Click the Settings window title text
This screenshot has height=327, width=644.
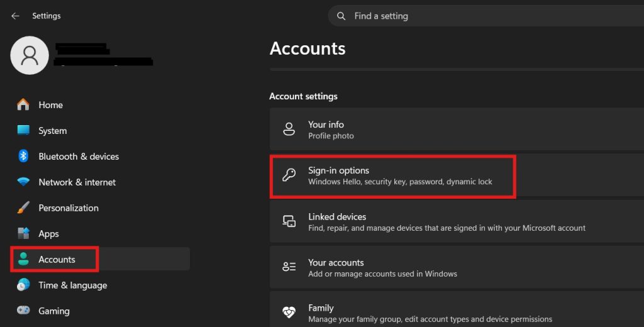pyautogui.click(x=47, y=16)
